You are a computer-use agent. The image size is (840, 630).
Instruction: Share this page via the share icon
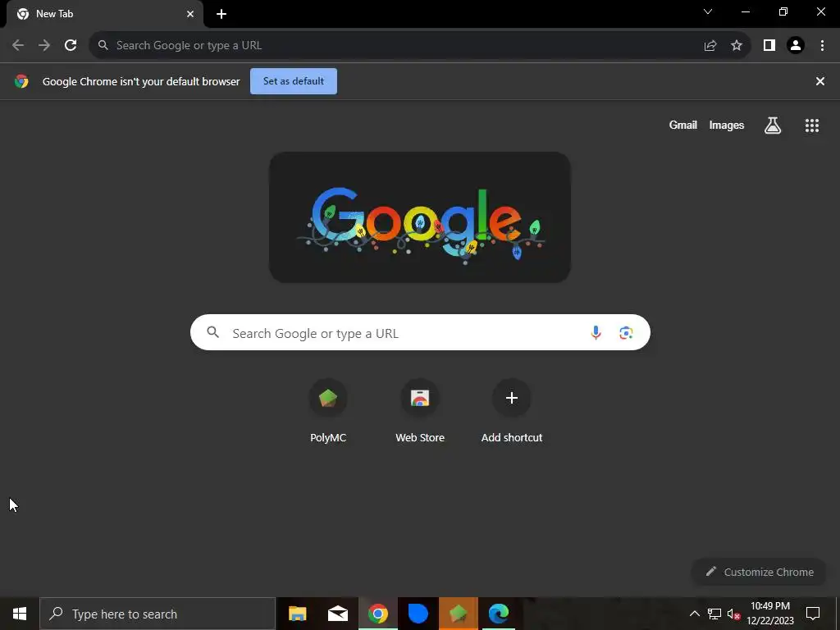pos(710,46)
